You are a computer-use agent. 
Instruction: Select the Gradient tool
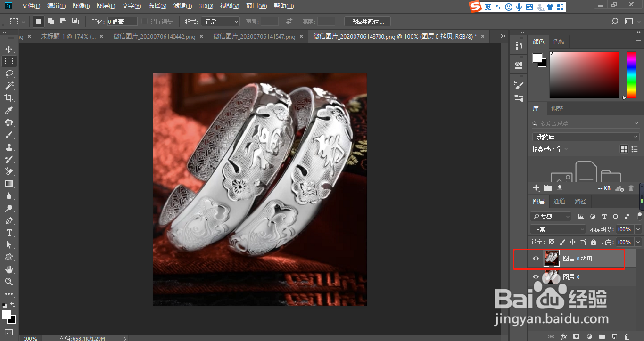tap(9, 184)
